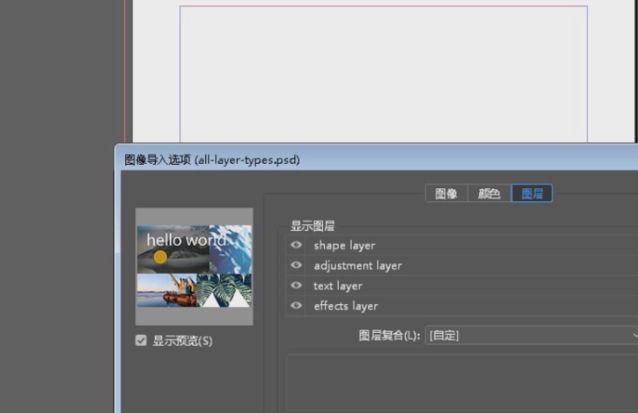This screenshot has height=413, width=638.
Task: Uncheck the 显示预览 checkbox
Action: pos(141,341)
